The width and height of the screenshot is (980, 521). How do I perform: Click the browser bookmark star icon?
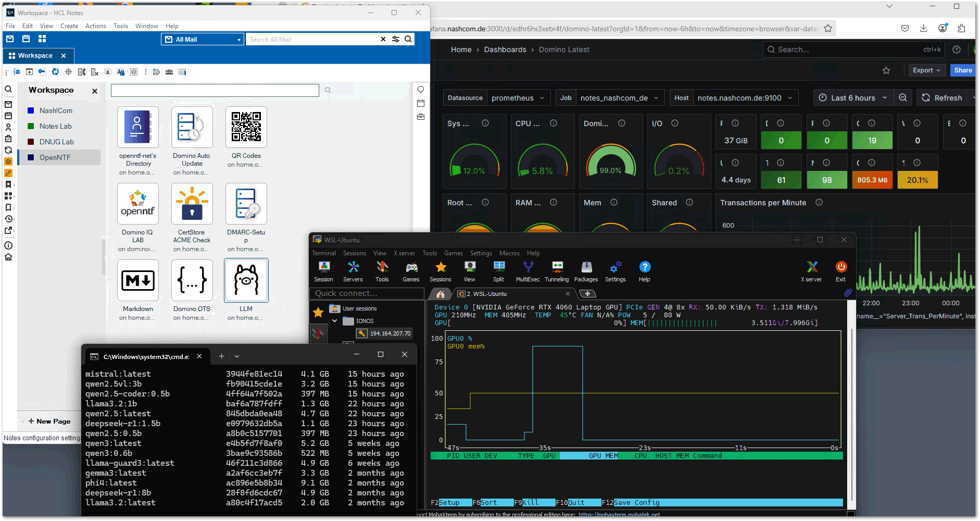tap(828, 29)
